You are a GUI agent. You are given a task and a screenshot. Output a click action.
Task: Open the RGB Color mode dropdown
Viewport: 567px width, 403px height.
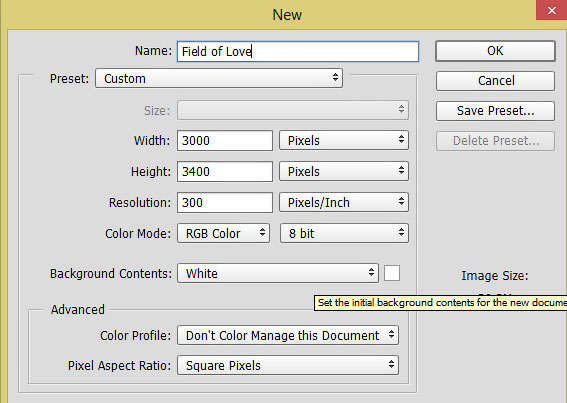coord(223,233)
